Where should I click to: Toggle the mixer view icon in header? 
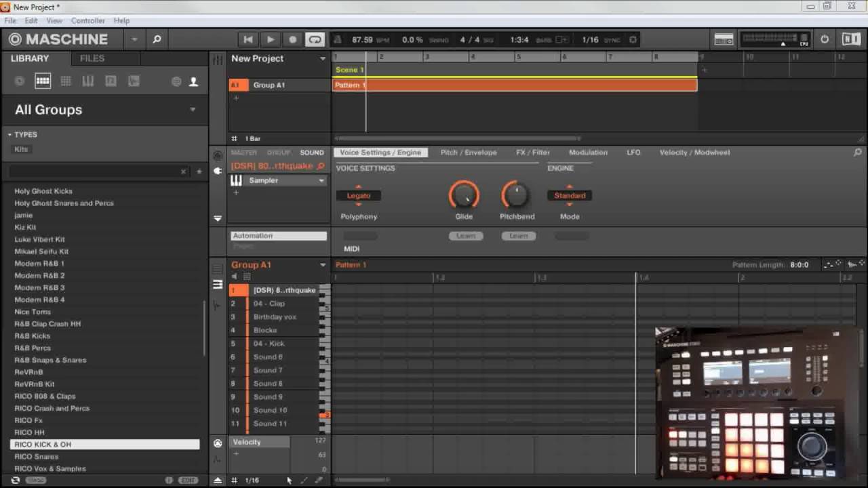[724, 39]
